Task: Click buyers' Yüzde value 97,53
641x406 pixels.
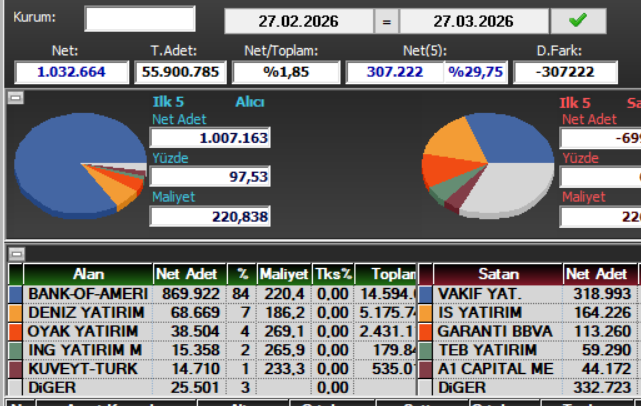Action: tap(210, 177)
